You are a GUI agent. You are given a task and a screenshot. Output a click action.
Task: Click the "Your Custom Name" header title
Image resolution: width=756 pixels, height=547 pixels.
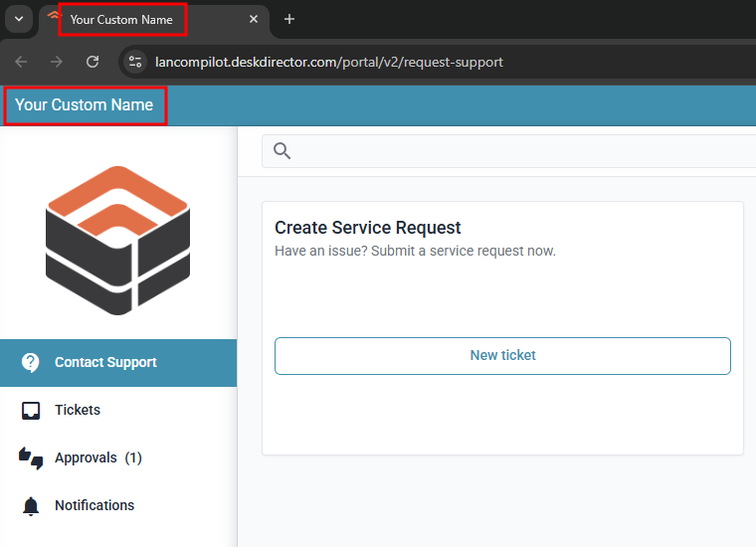click(85, 105)
